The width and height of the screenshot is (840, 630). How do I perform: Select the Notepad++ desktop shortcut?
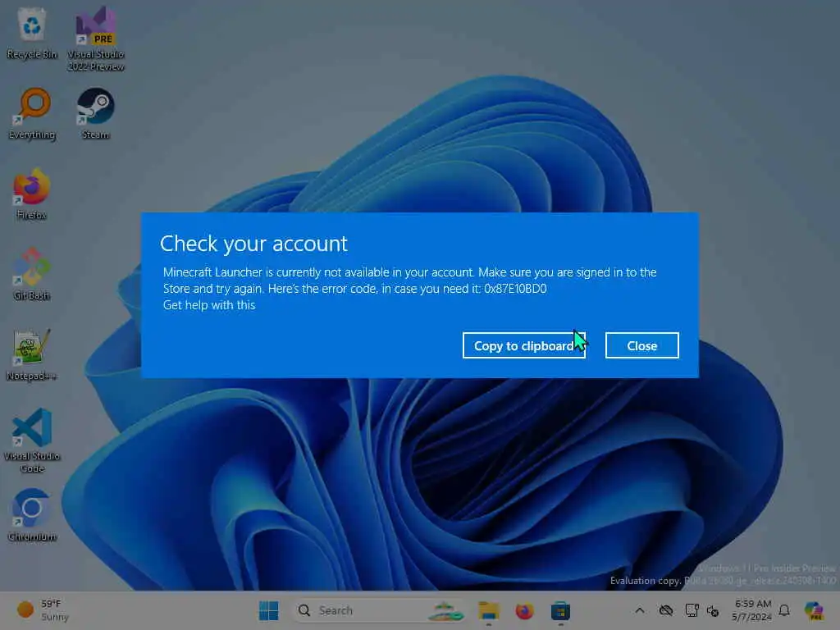pyautogui.click(x=32, y=354)
